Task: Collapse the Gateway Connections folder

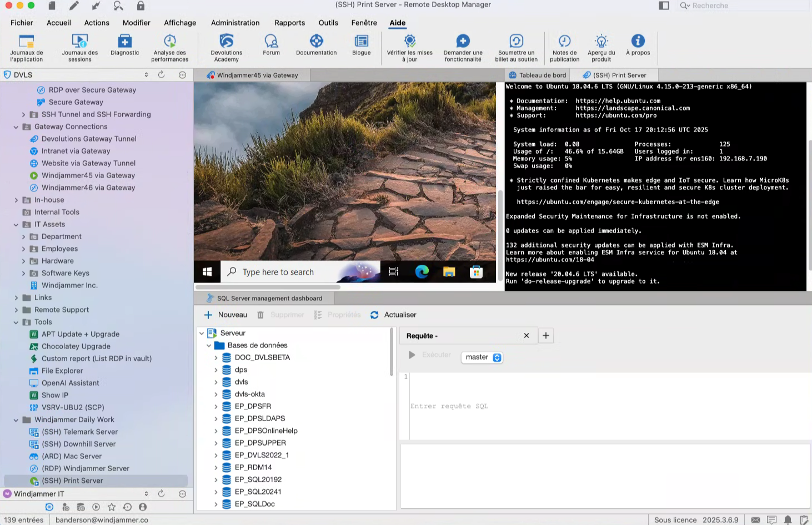Action: pos(16,127)
